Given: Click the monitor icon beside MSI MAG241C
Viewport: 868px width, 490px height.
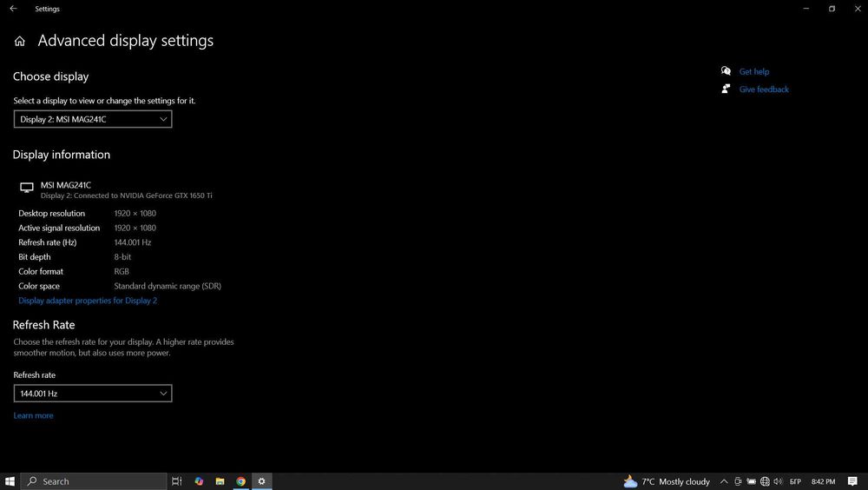Looking at the screenshot, I should pos(27,188).
